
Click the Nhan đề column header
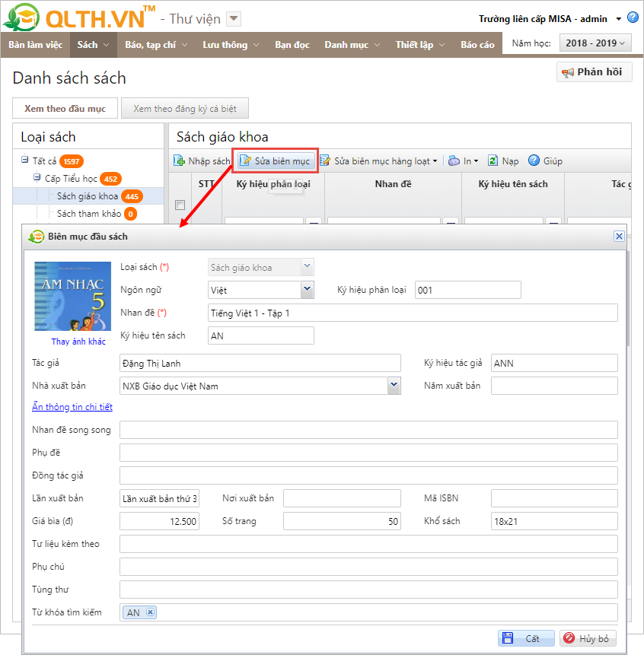(x=393, y=184)
